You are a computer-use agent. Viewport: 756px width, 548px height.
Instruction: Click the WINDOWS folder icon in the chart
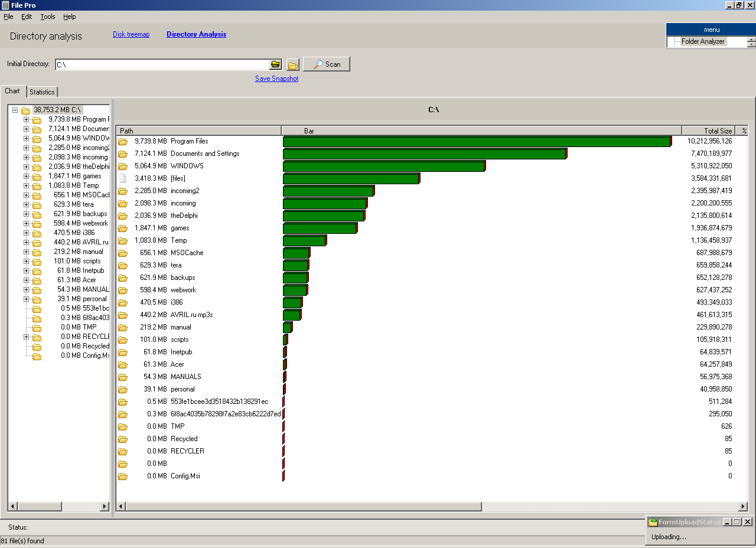[x=123, y=166]
